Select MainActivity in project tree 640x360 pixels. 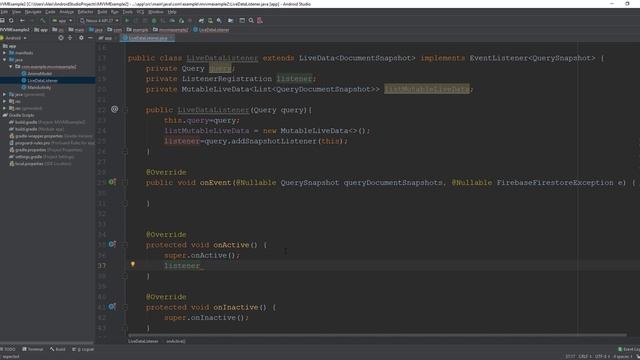39,87
